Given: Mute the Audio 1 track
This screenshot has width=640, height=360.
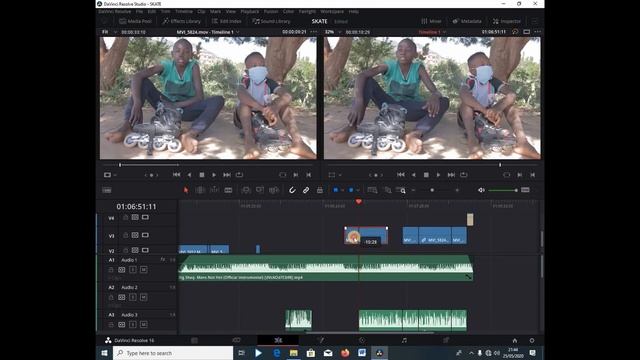Looking at the screenshot, I should coord(143,270).
